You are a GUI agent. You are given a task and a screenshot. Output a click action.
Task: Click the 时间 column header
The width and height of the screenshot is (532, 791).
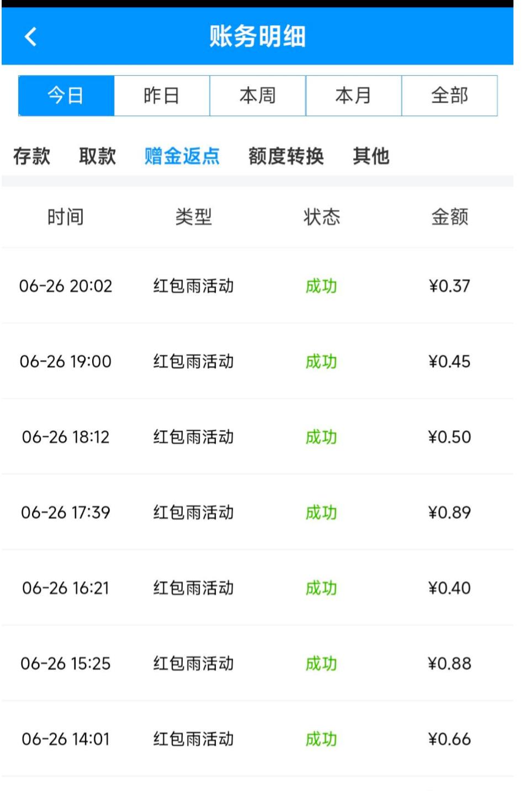(65, 217)
